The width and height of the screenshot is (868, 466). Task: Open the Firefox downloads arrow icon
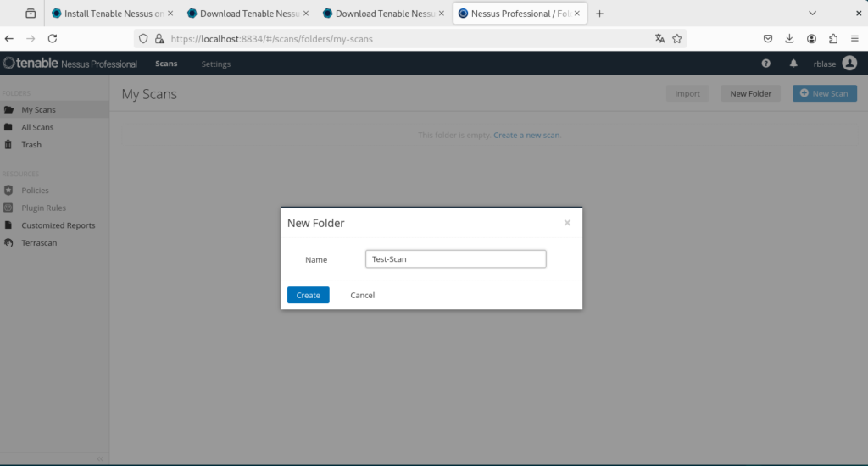pyautogui.click(x=789, y=39)
